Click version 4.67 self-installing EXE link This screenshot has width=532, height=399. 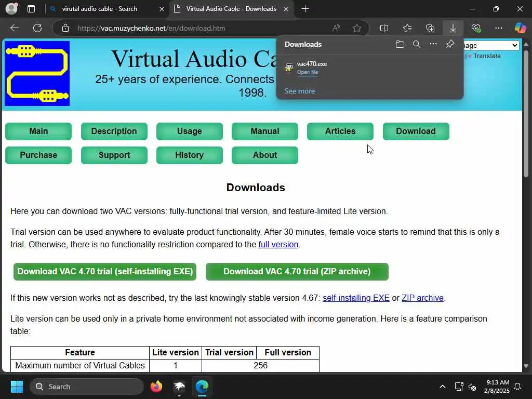tap(356, 298)
